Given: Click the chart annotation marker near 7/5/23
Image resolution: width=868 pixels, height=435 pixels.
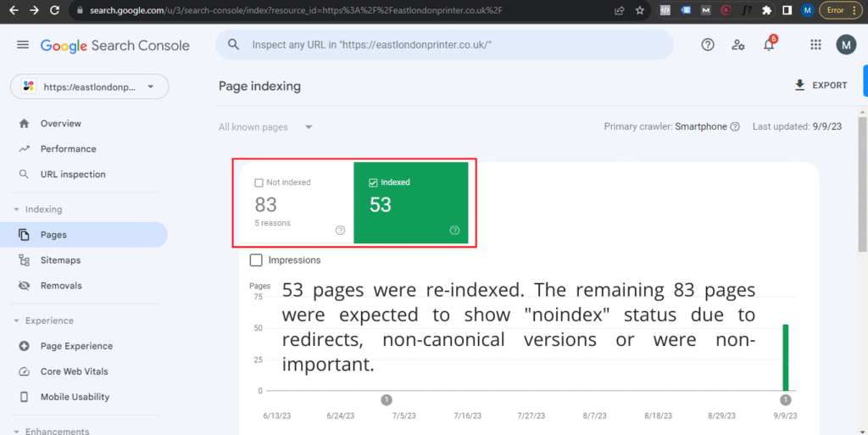Looking at the screenshot, I should pyautogui.click(x=387, y=399).
